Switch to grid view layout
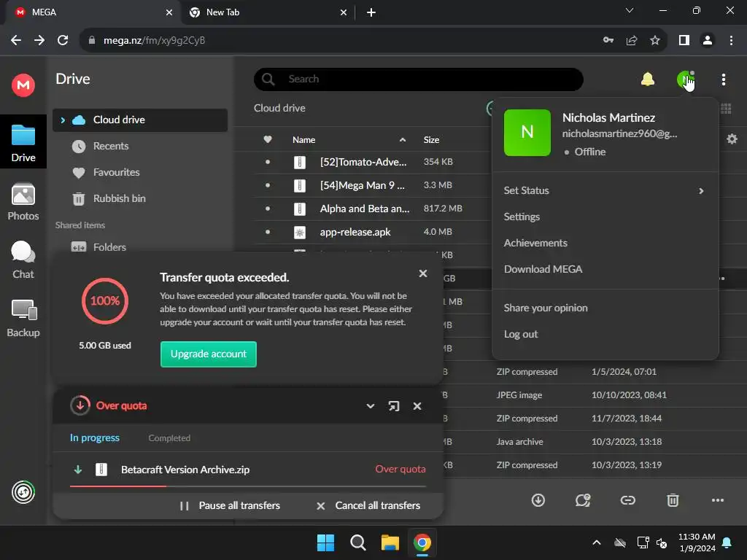 tap(726, 109)
